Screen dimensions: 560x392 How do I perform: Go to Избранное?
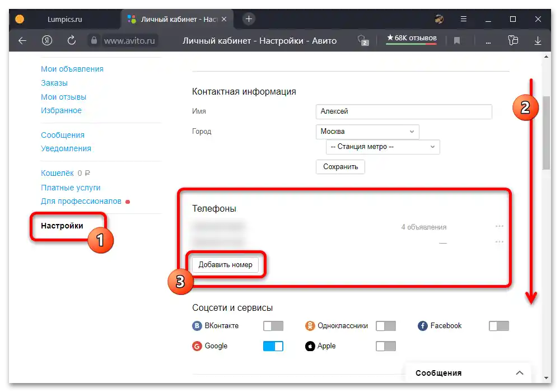[x=61, y=110]
